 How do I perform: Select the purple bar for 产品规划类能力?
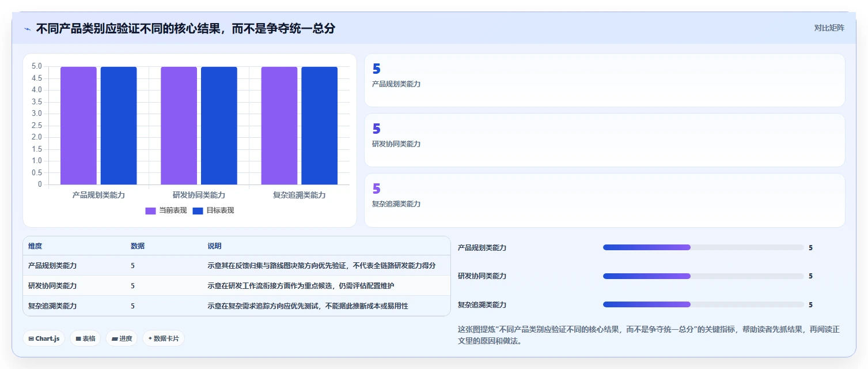[x=78, y=126]
